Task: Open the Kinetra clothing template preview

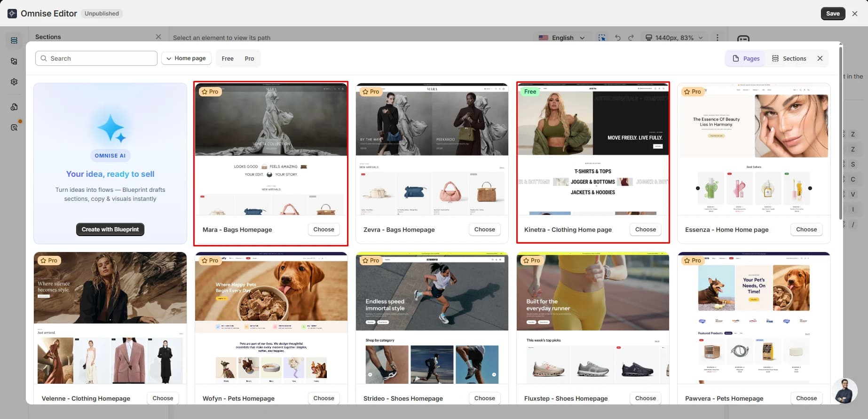Action: click(x=593, y=150)
